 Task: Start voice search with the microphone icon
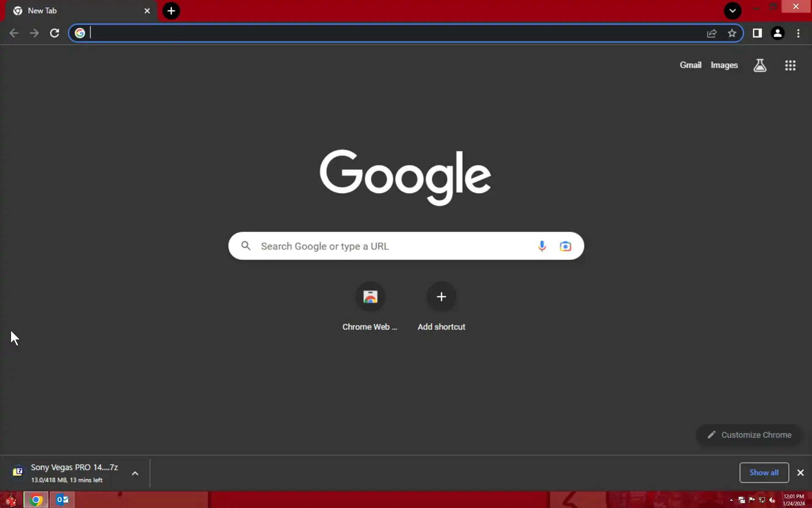click(x=542, y=246)
